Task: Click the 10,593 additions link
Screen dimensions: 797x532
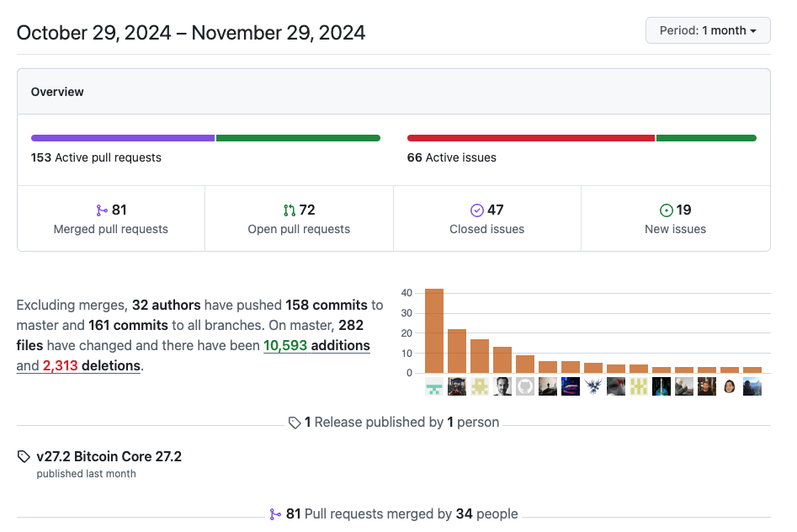Action: (x=316, y=346)
